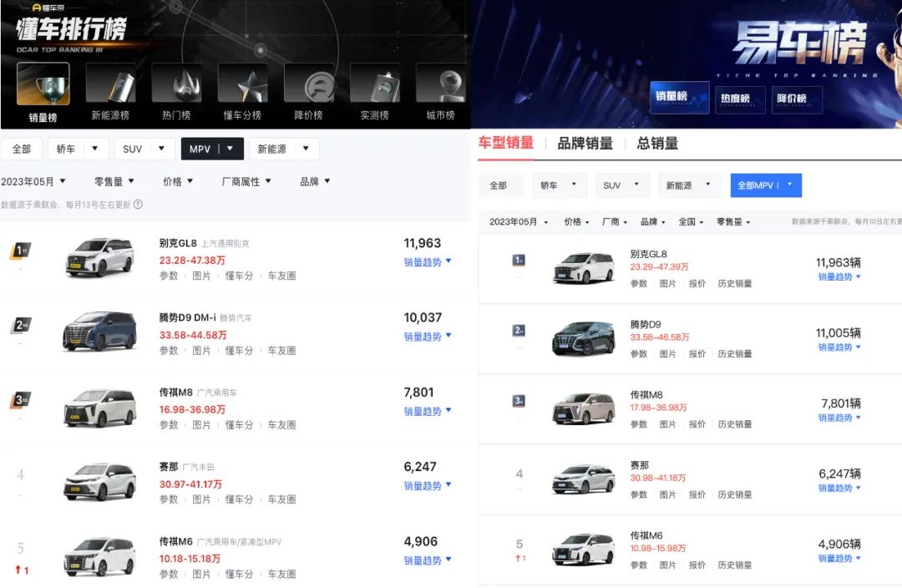Open the 赛那 car photo on 易车榜
The width and height of the screenshot is (902, 588).
[583, 479]
